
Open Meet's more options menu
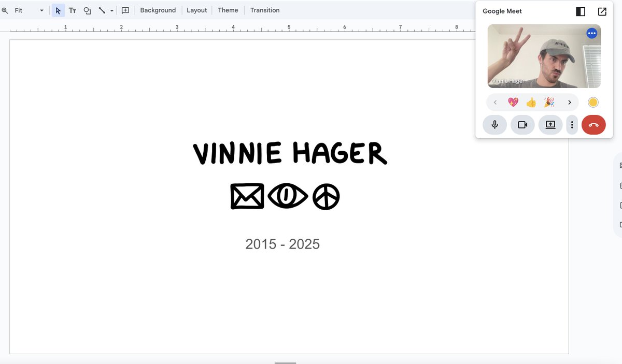[x=572, y=125]
